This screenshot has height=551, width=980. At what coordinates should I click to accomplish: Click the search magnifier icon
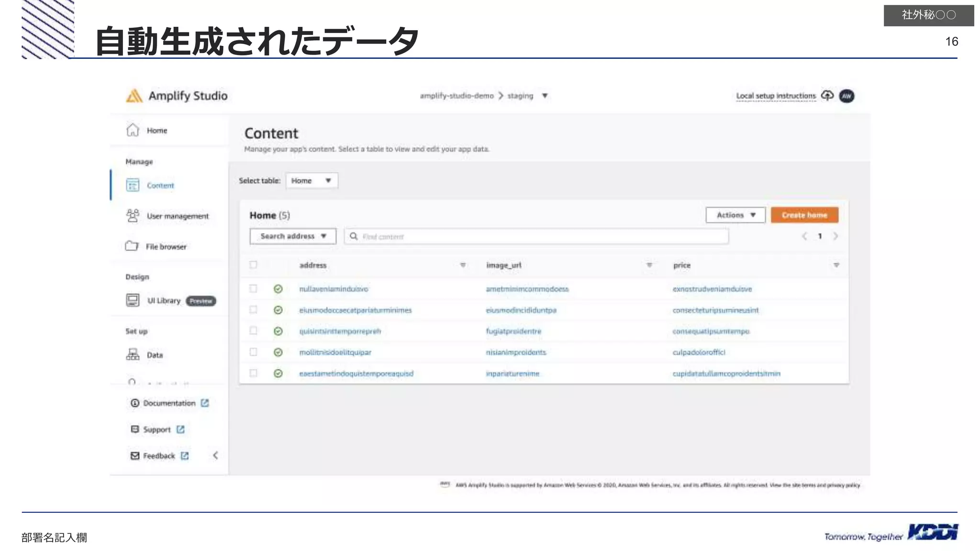[x=354, y=236]
